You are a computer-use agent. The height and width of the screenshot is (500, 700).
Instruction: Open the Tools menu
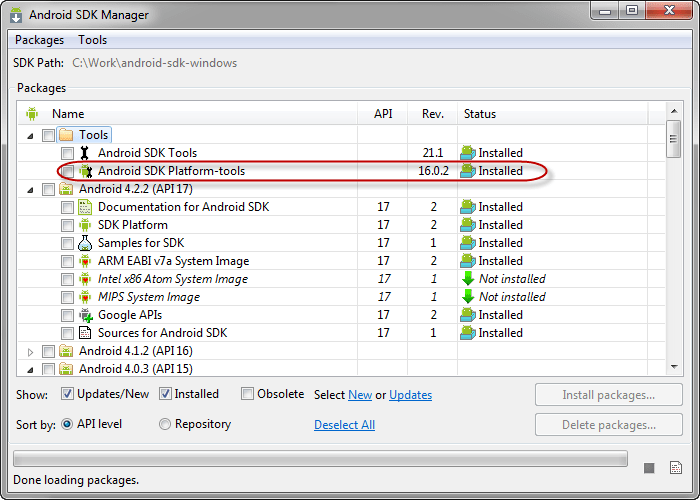(x=92, y=40)
